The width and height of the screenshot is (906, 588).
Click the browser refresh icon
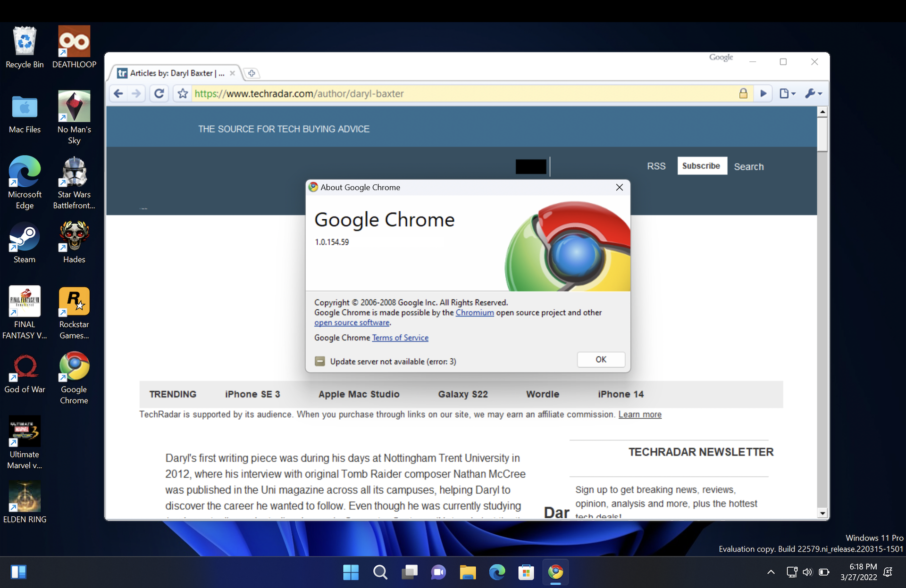(159, 93)
